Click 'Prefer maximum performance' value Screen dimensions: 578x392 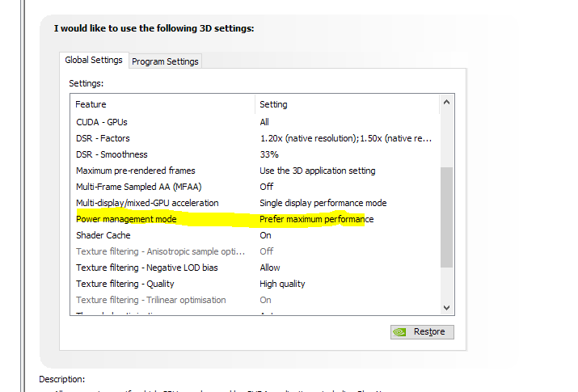[317, 220]
